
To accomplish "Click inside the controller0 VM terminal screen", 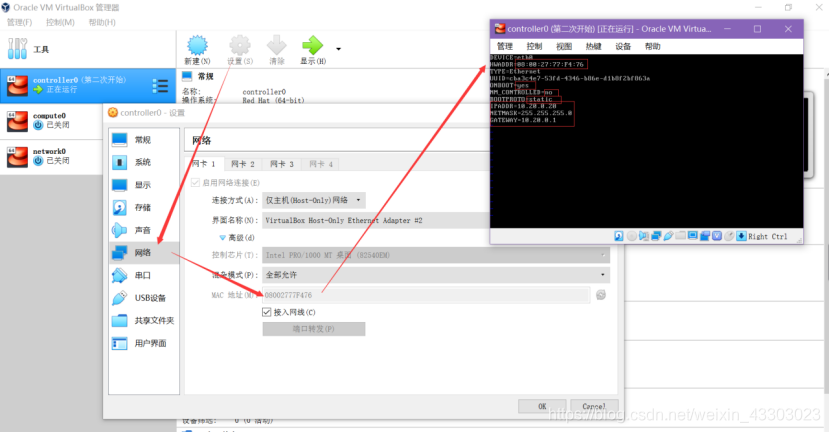I will [646, 141].
